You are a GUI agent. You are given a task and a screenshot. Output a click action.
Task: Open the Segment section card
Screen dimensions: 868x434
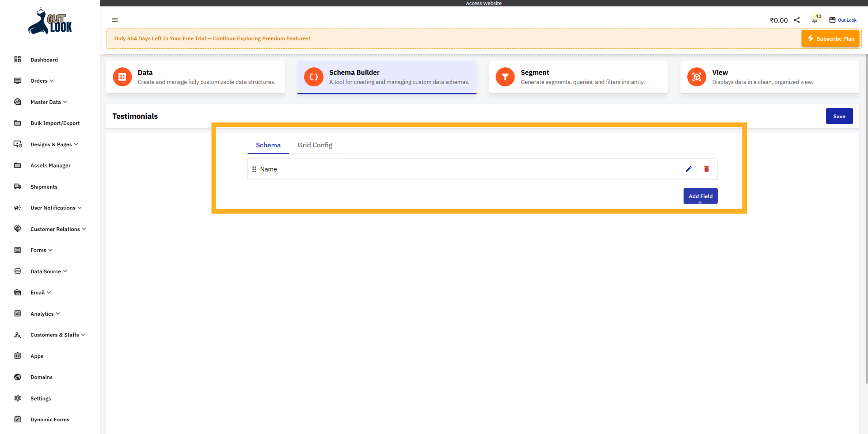(578, 77)
